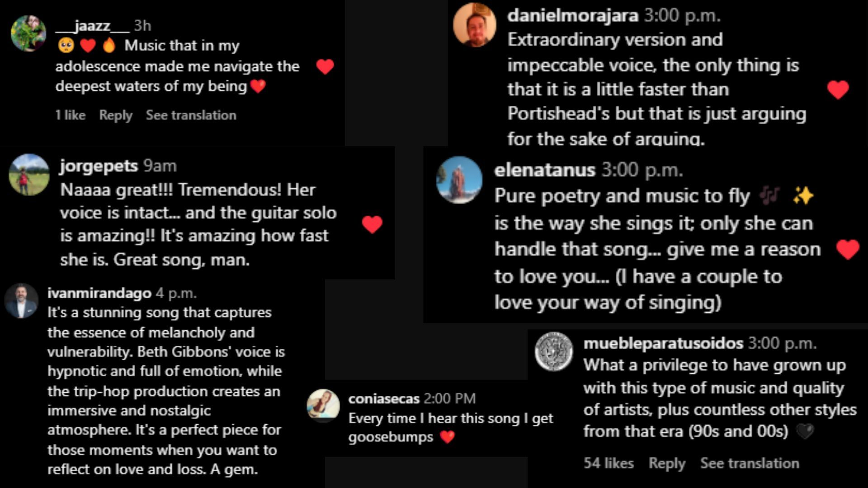Reply to muebleparatusoidos' comment
The image size is (868, 488).
[x=667, y=463]
